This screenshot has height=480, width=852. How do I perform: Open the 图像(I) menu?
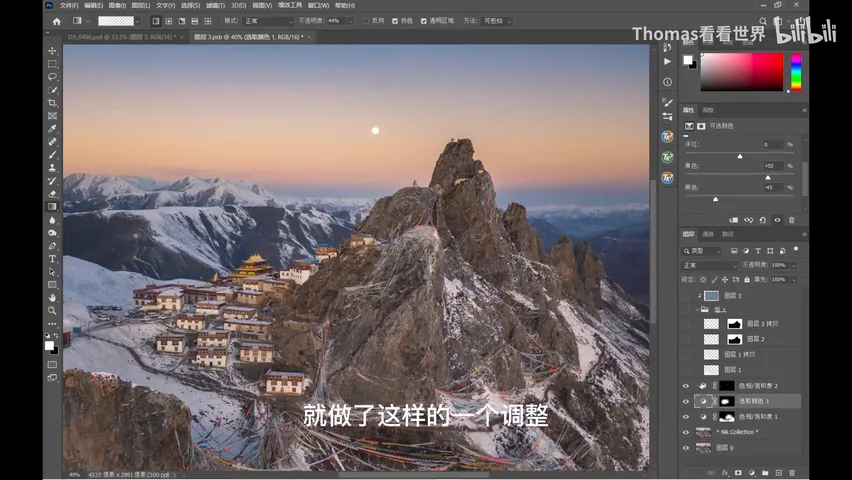[x=117, y=5]
